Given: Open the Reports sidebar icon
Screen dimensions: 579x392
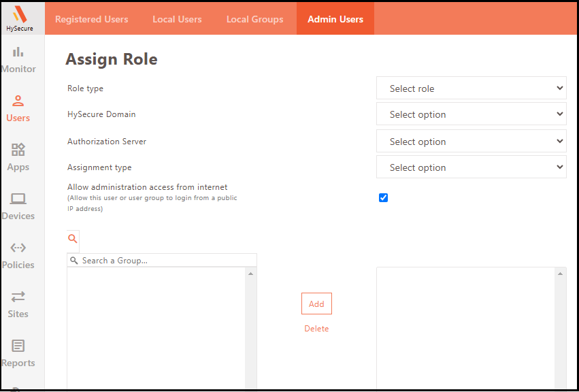Looking at the screenshot, I should point(18,353).
